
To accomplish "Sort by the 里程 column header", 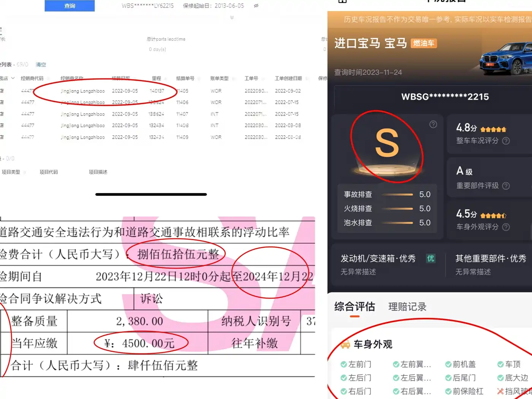I will 157,78.
